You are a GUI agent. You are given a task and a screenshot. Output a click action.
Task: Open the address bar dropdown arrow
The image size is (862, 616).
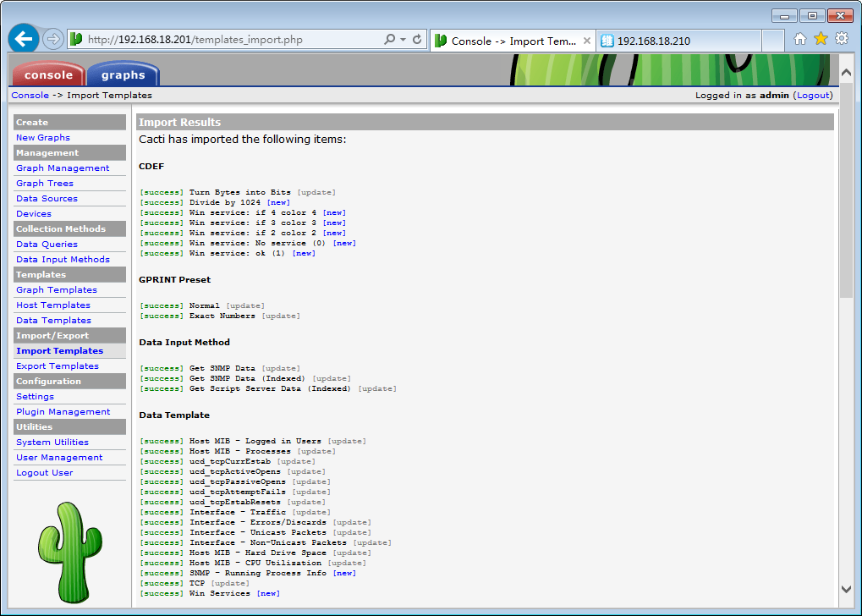(403, 40)
